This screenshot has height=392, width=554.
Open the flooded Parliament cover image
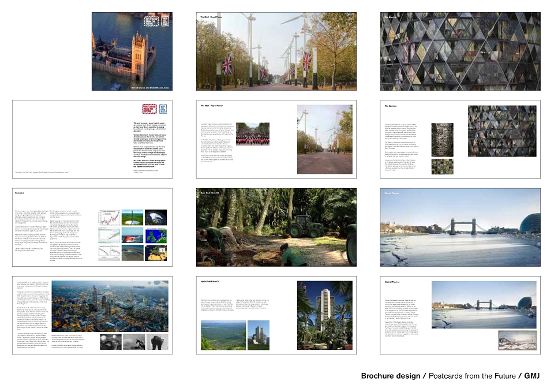click(x=132, y=51)
